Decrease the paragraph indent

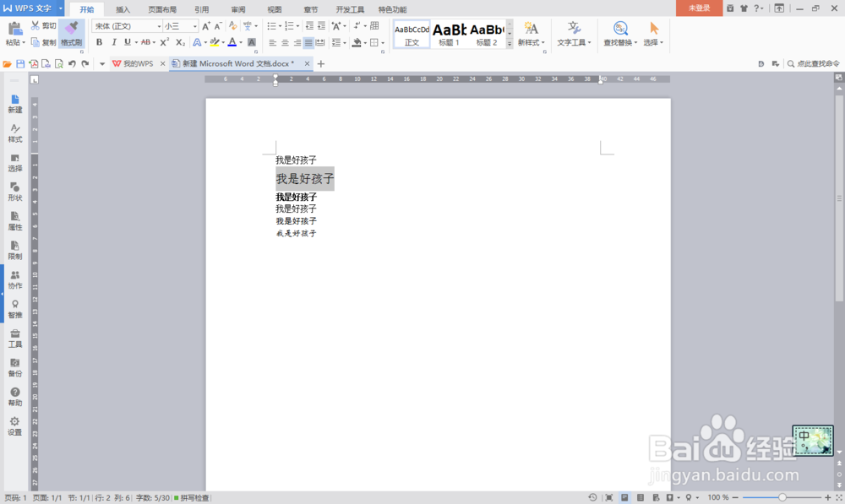[309, 26]
